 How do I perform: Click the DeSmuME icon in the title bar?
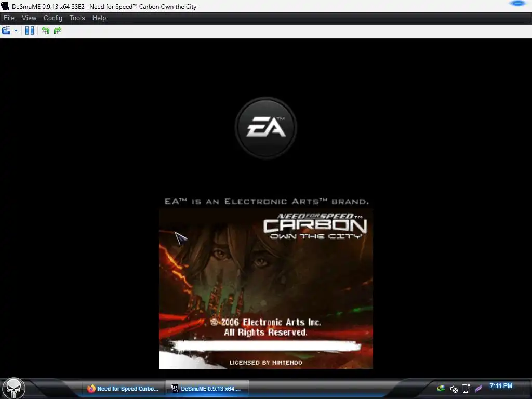click(5, 6)
